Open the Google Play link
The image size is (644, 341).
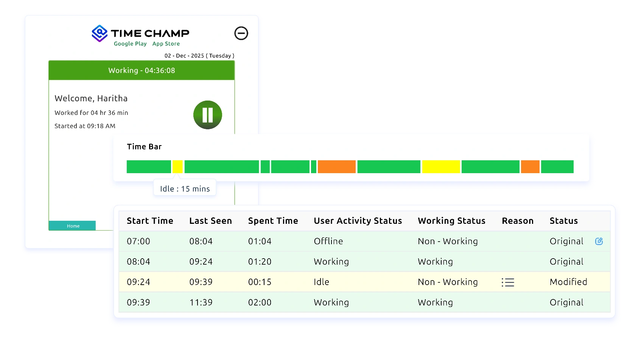tap(130, 43)
